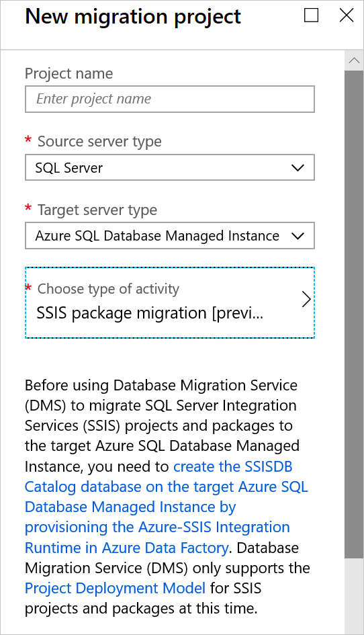364x635 pixels.
Task: Click chevron arrow beside SSIS package migration
Action: 306,300
